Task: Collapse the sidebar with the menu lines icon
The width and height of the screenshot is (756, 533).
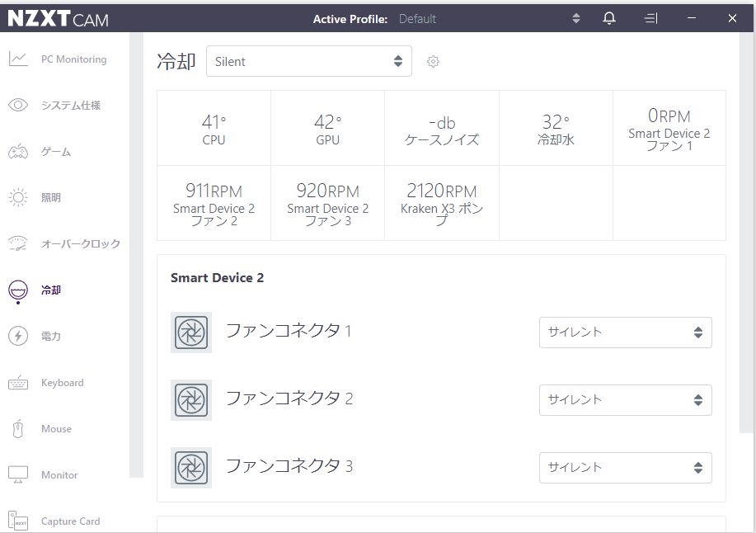Action: click(x=650, y=18)
